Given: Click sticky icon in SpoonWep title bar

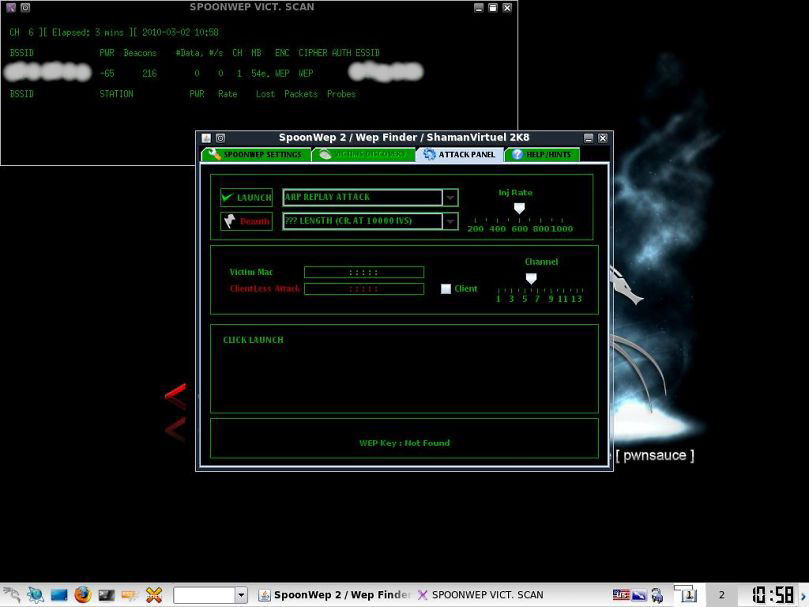Looking at the screenshot, I should [220, 138].
